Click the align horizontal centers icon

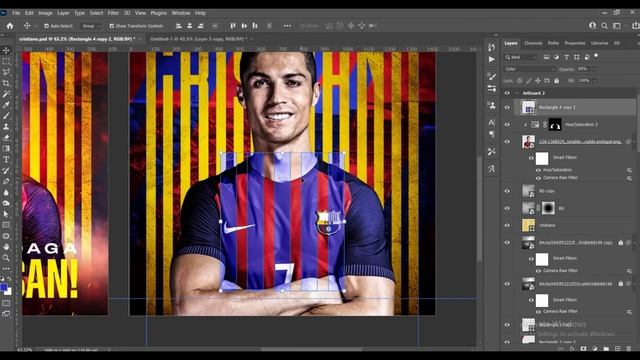click(189, 26)
